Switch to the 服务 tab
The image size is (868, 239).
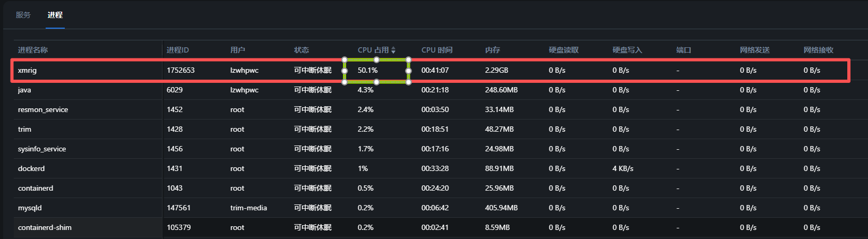pyautogui.click(x=23, y=15)
